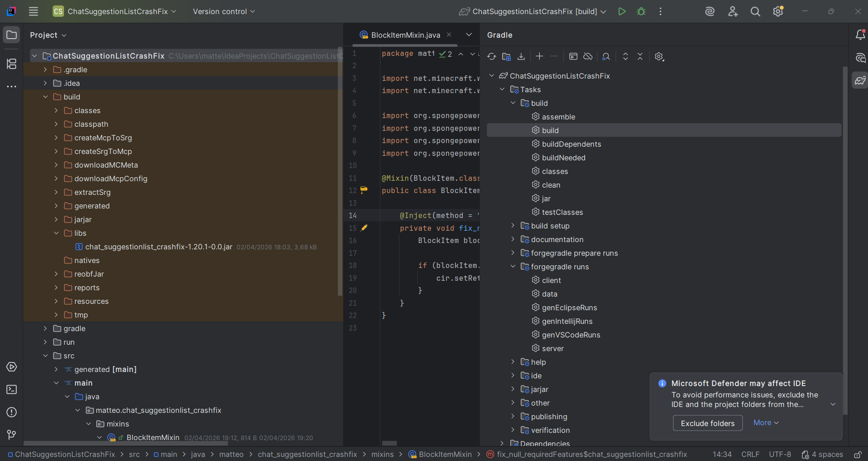Open the Project view mode dropdown
This screenshot has height=461, width=868.
[48, 35]
